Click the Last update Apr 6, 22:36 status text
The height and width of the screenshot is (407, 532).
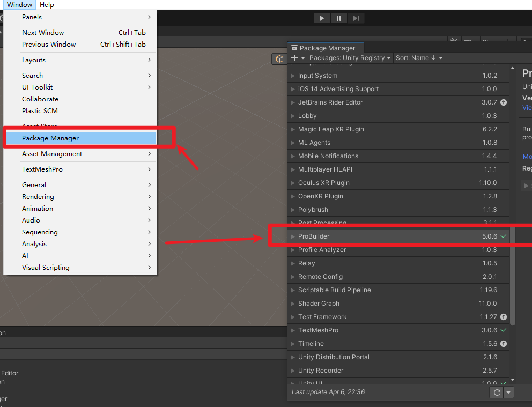[x=328, y=392]
